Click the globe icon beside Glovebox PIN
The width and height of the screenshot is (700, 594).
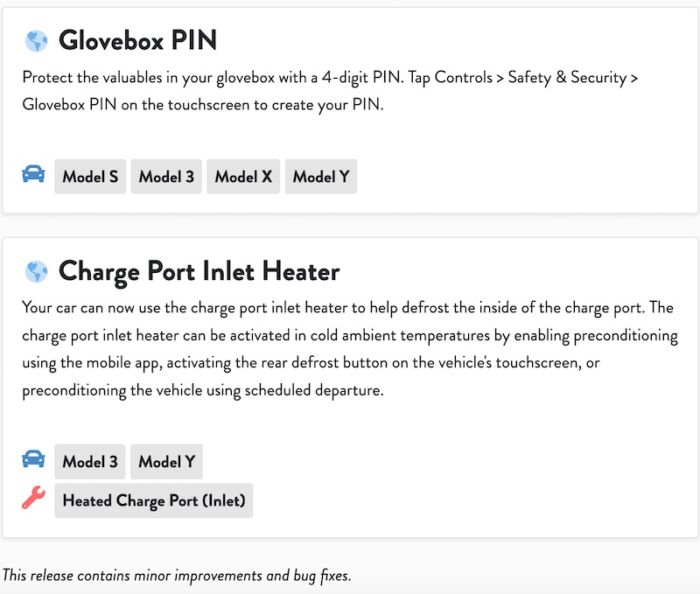click(36, 41)
